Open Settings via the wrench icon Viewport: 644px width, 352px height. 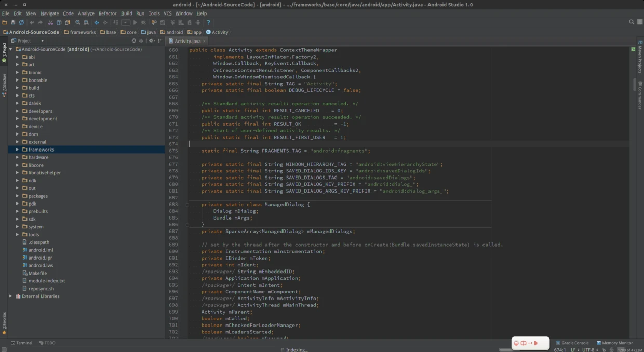coord(154,22)
